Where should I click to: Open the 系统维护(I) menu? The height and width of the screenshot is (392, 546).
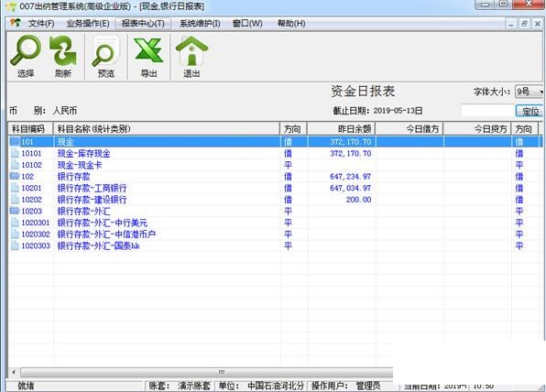pyautogui.click(x=200, y=24)
